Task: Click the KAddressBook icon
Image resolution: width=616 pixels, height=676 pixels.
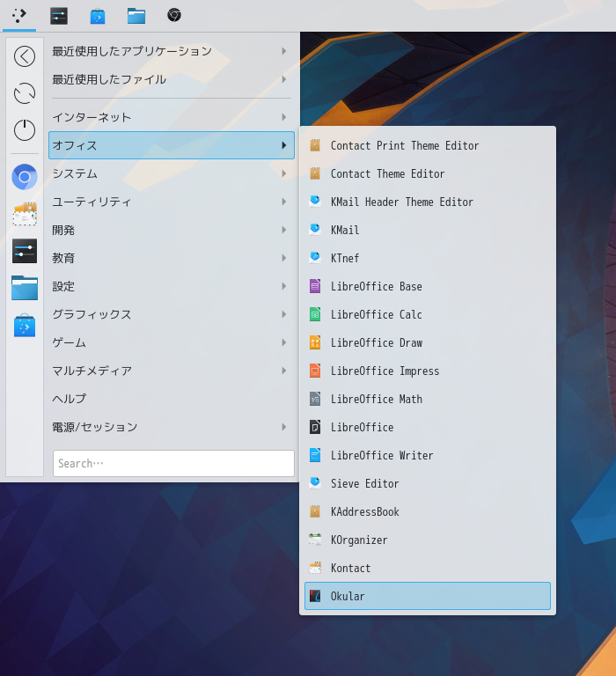Action: click(315, 511)
